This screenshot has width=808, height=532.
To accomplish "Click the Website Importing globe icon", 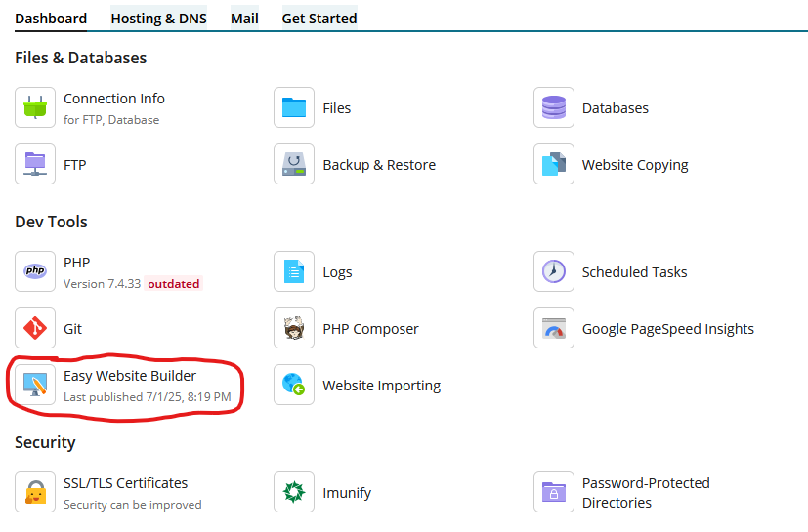I will pyautogui.click(x=294, y=385).
